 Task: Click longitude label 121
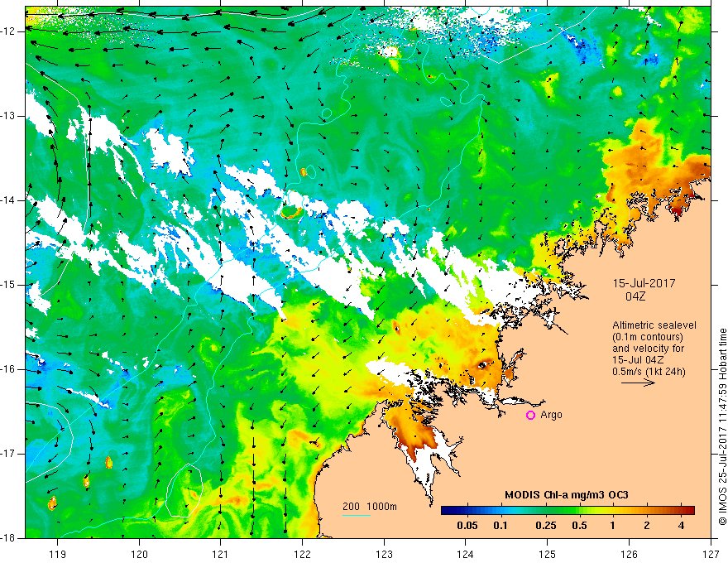click(221, 554)
